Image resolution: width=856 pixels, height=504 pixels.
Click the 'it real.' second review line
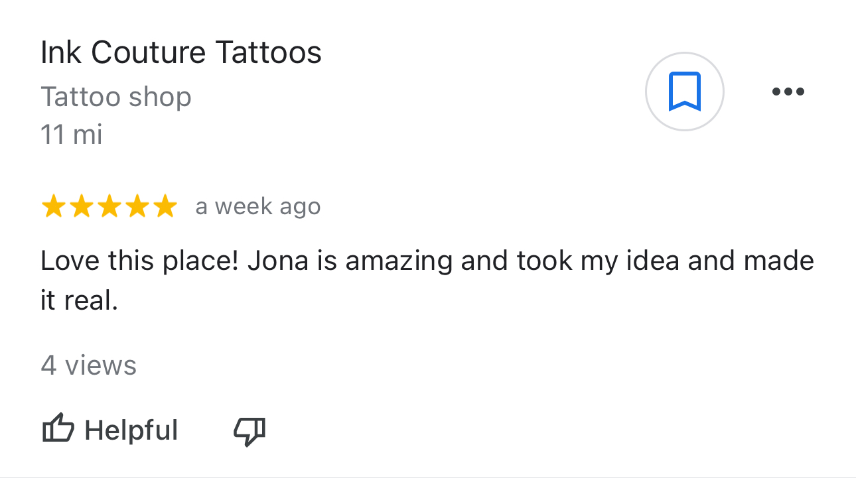tap(79, 301)
